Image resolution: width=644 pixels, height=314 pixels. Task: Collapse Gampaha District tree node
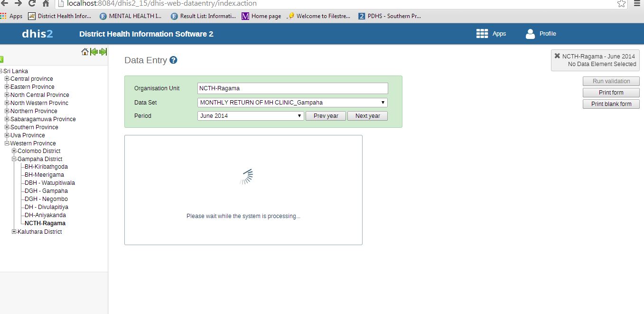(14, 159)
